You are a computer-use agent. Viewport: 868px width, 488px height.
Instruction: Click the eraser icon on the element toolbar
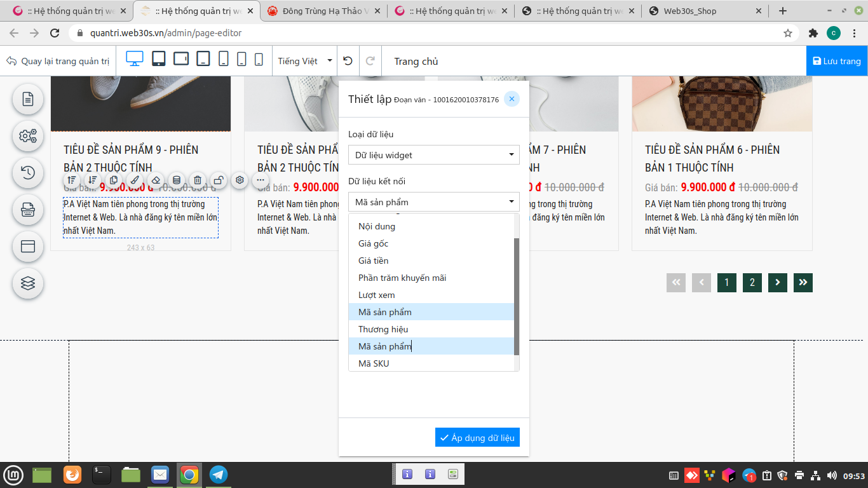156,180
